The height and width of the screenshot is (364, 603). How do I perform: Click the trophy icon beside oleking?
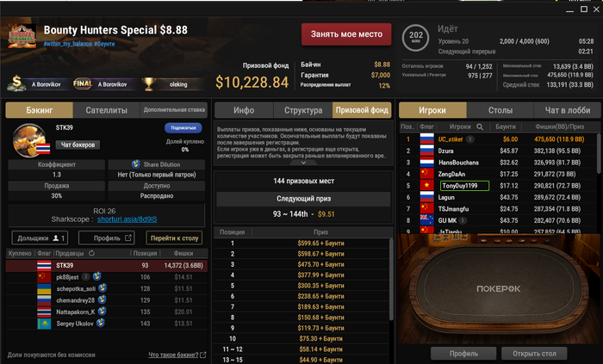click(149, 83)
